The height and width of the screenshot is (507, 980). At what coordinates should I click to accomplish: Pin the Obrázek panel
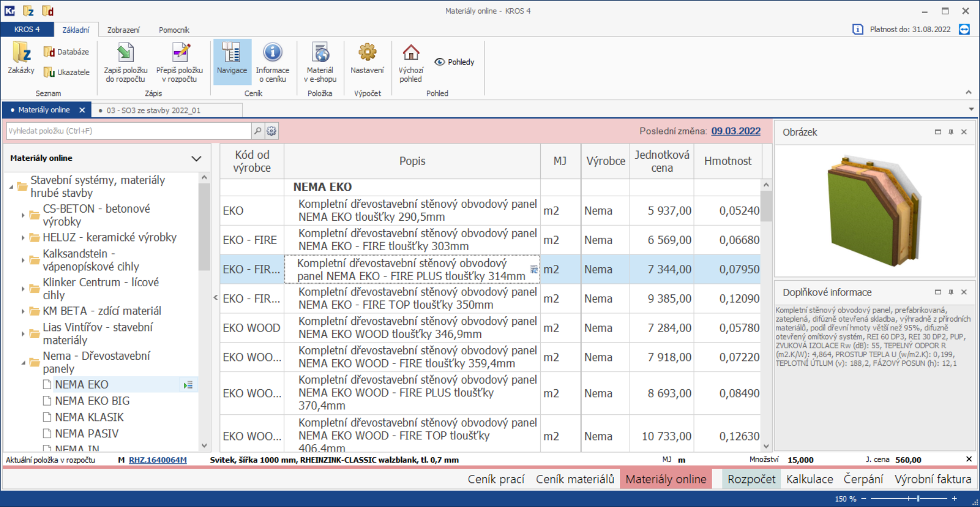(x=951, y=132)
